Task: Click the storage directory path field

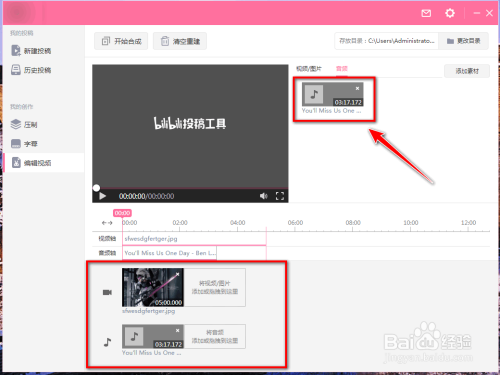Action: [x=387, y=41]
